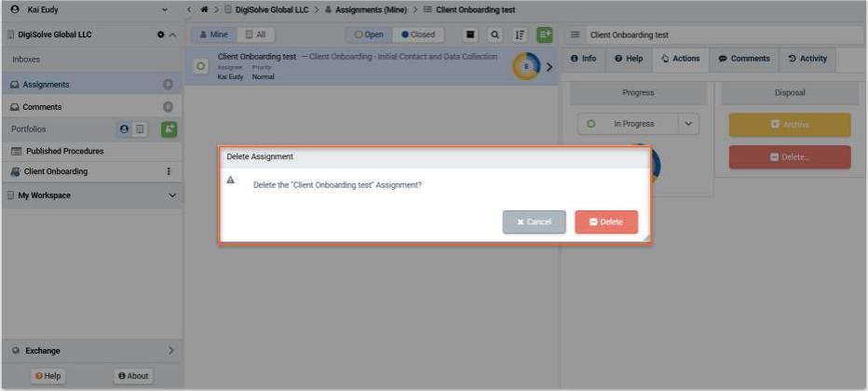This screenshot has height=391, width=868.
Task: Open the Assignments inbox in the sidebar
Action: point(92,85)
